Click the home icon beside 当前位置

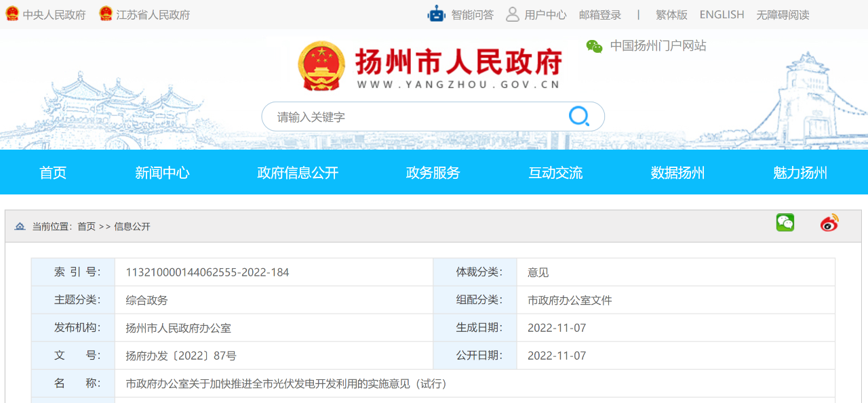(x=20, y=226)
